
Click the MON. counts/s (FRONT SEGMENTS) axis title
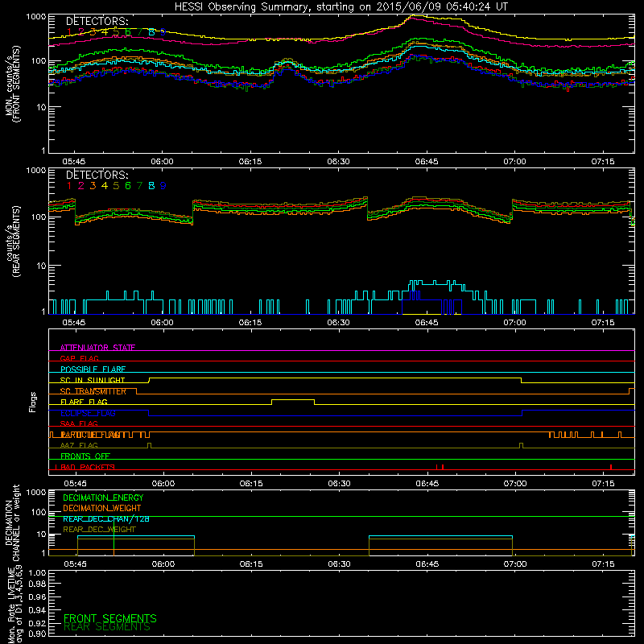click(x=13, y=85)
